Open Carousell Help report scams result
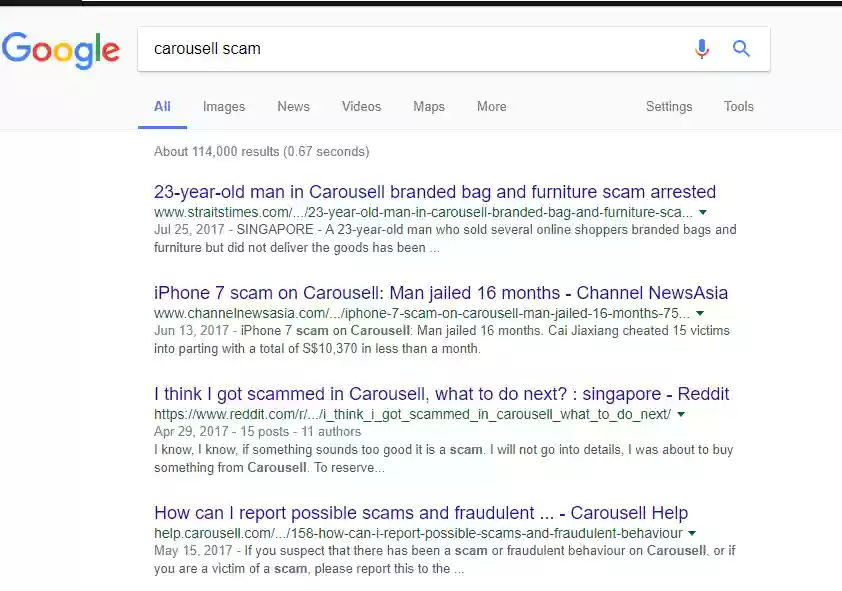This screenshot has width=842, height=591. point(421,513)
